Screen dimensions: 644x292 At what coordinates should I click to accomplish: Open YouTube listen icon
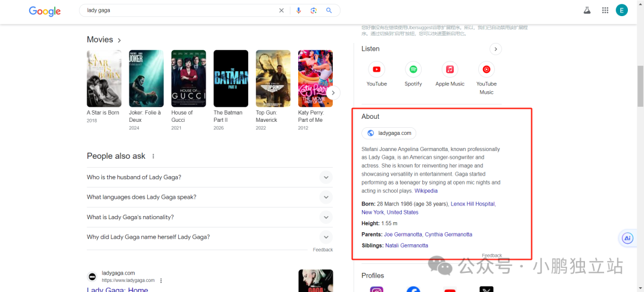click(377, 69)
